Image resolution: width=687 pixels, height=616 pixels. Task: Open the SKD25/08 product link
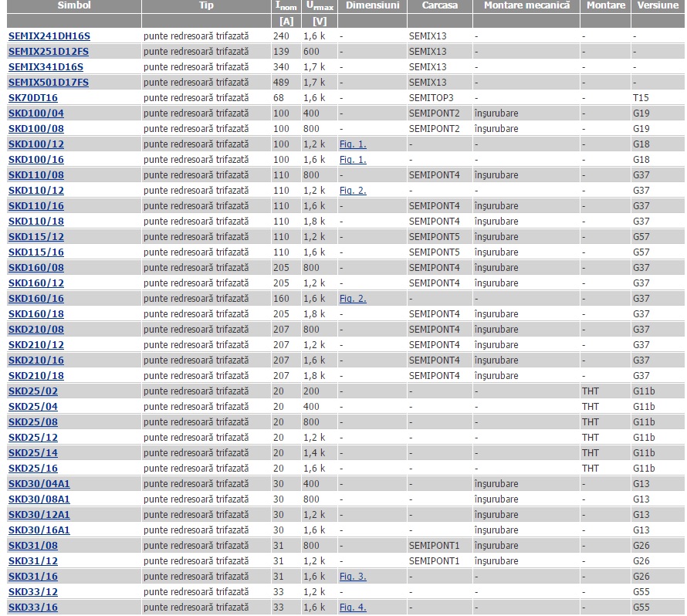click(x=33, y=422)
